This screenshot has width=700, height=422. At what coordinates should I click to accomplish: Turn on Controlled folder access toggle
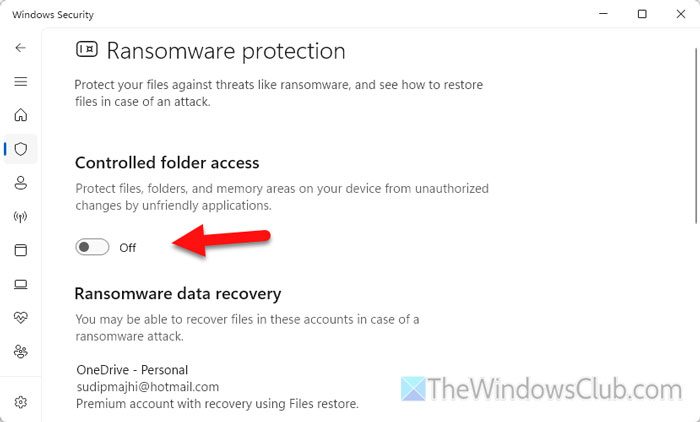click(92, 247)
